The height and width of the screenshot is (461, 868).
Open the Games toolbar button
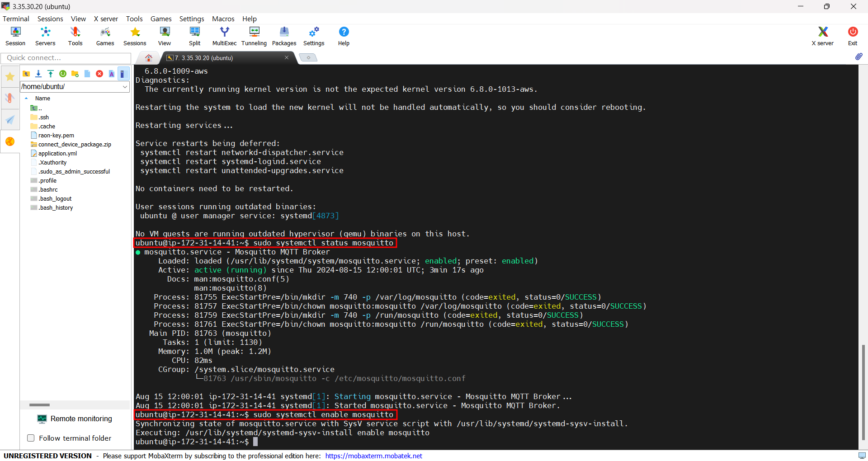click(x=105, y=36)
